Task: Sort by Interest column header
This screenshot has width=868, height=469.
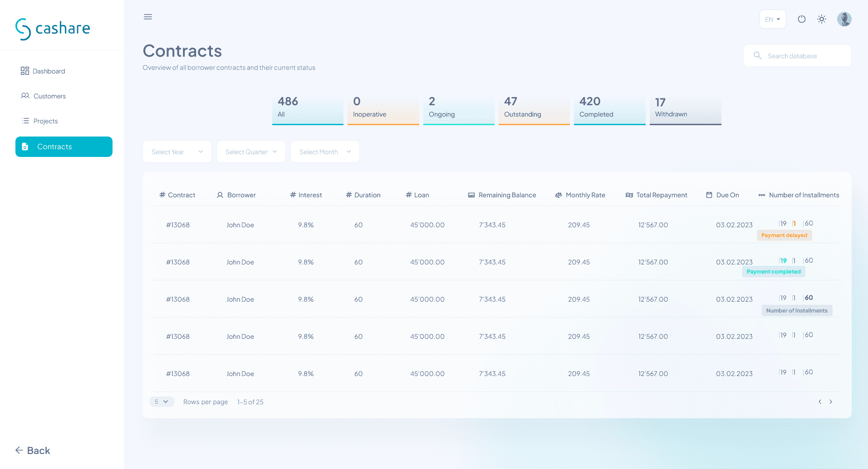Action: pos(306,195)
